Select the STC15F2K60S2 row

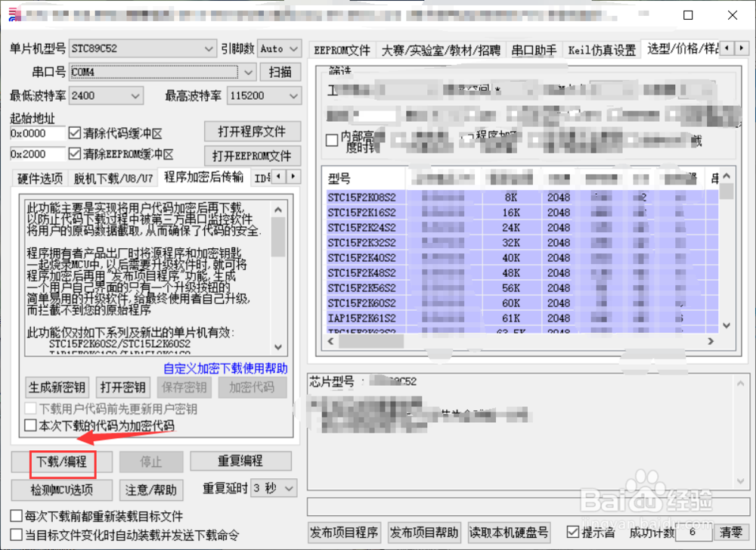click(x=522, y=303)
